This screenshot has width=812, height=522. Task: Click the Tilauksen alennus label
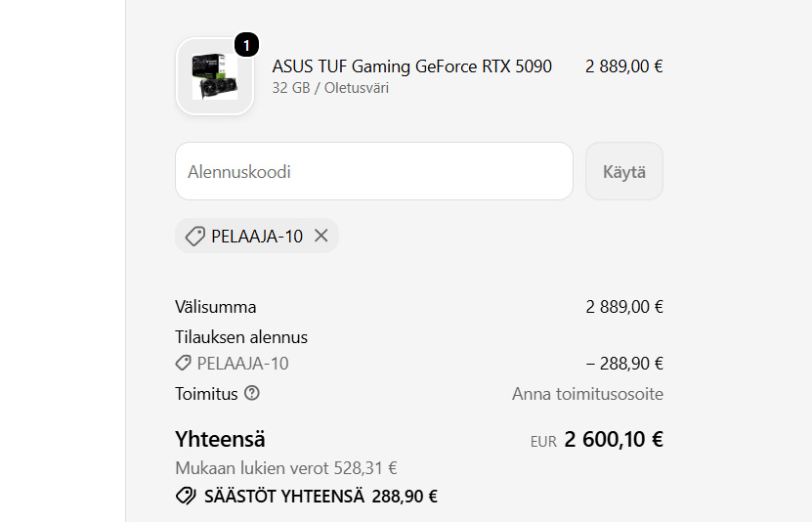(241, 337)
